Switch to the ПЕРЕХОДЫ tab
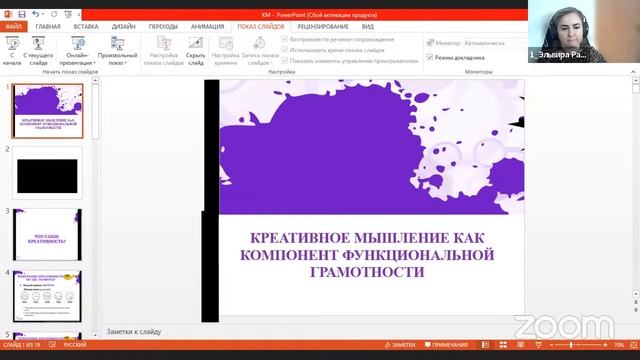 pyautogui.click(x=163, y=27)
